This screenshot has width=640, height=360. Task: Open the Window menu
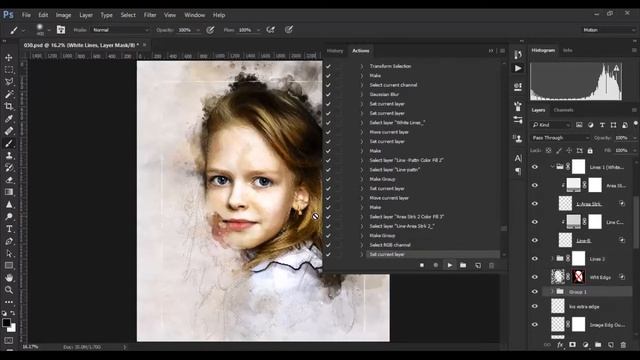pos(194,15)
